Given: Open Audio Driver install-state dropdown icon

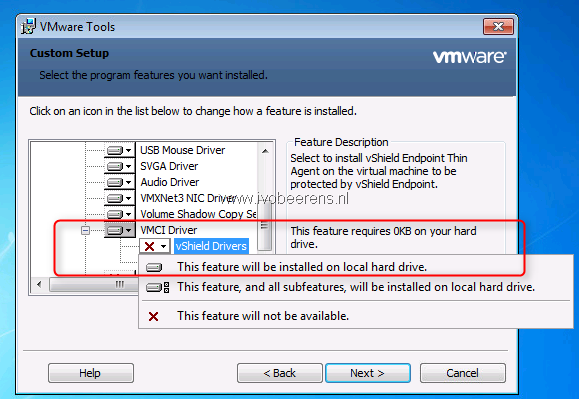Looking at the screenshot, I should [x=119, y=182].
